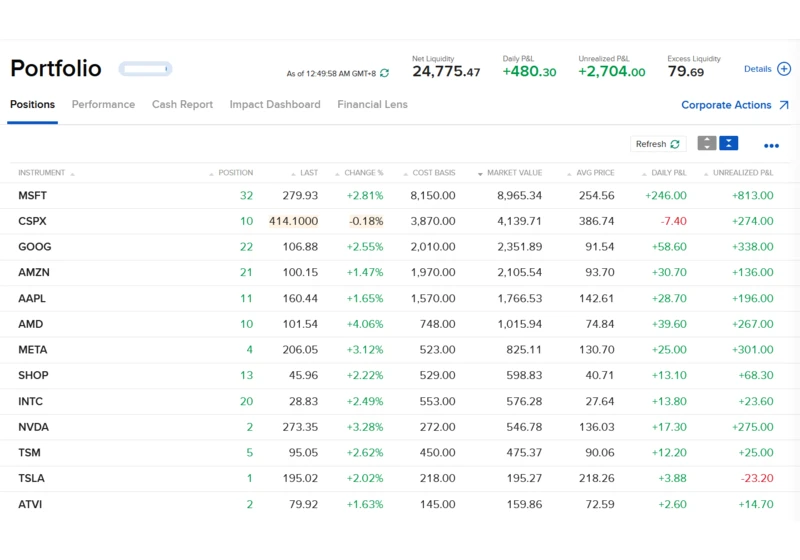The width and height of the screenshot is (800, 560).
Task: Sort by the AVG PRICE column header
Action: coord(595,173)
